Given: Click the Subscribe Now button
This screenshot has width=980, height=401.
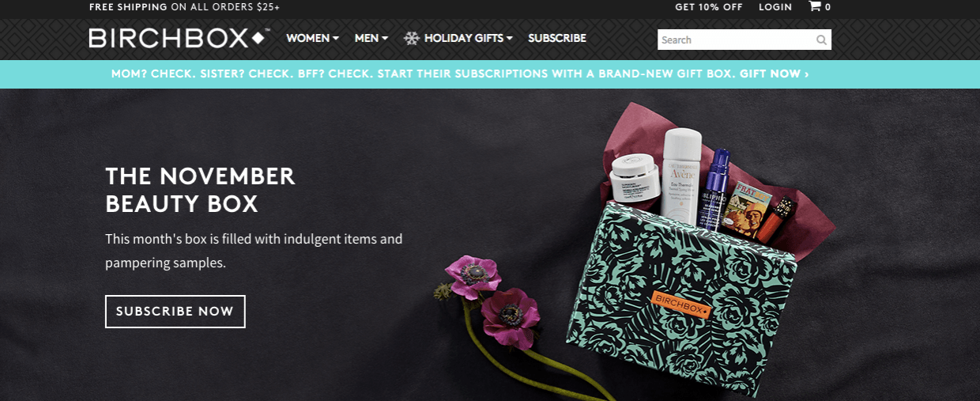Looking at the screenshot, I should pyautogui.click(x=175, y=312).
